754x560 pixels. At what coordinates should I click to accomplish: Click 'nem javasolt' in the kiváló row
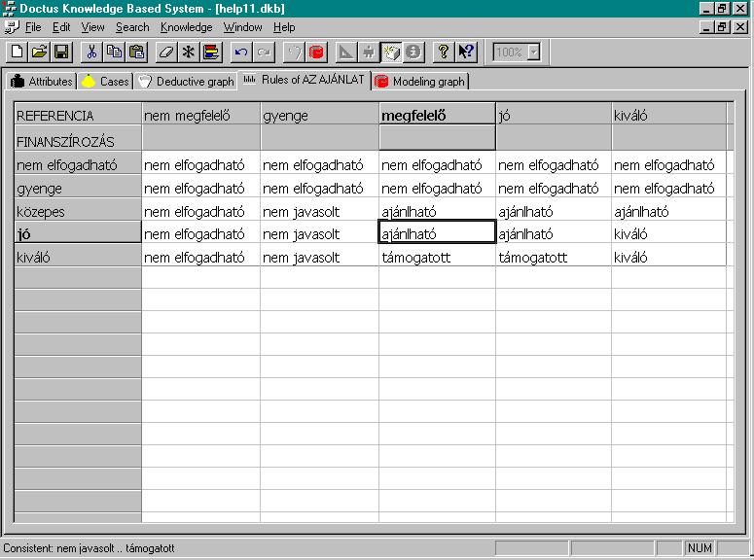click(x=320, y=257)
